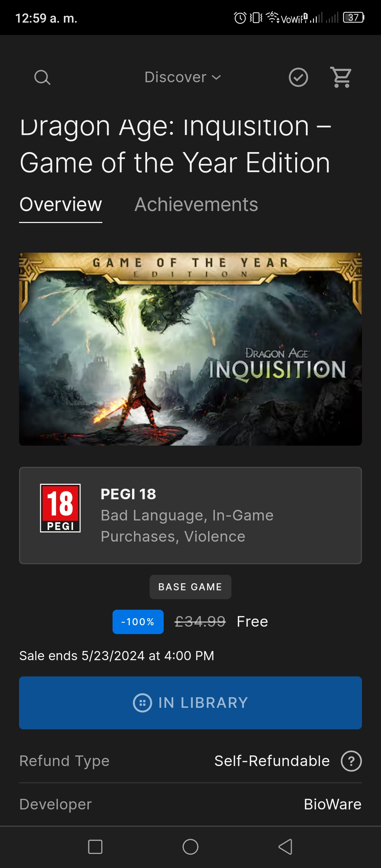Open the shopping cart icon
The image size is (381, 868).
coord(341,77)
